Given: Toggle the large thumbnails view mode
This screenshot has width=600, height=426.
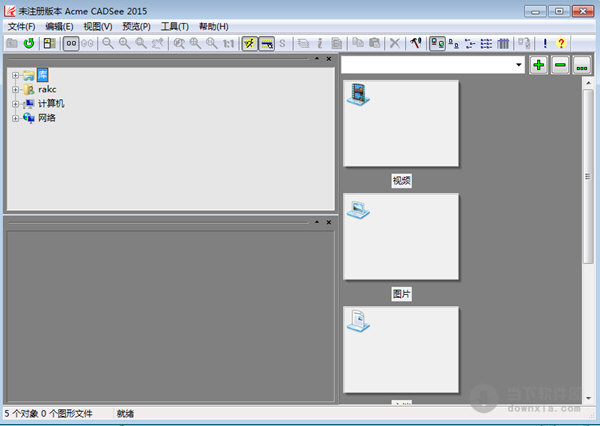Looking at the screenshot, I should pyautogui.click(x=437, y=43).
